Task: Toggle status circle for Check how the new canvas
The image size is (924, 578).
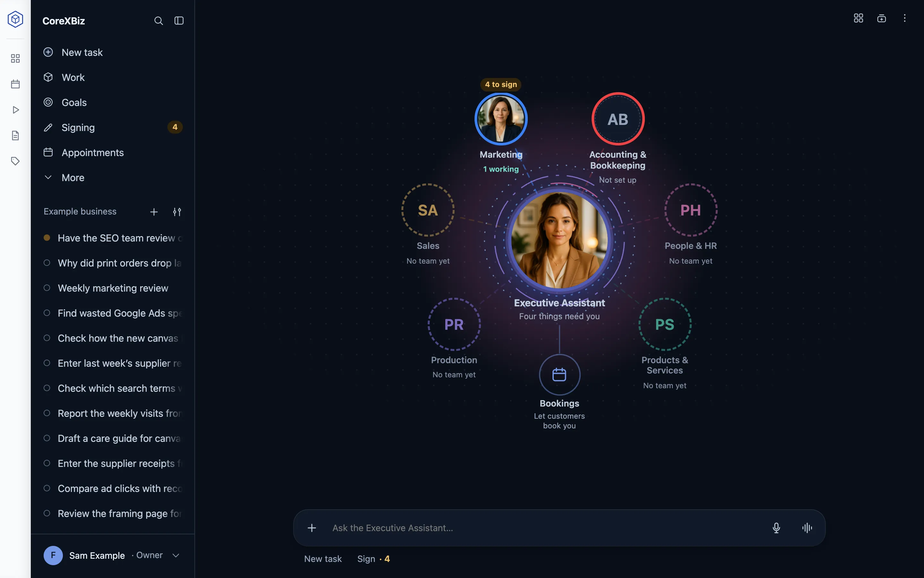Action: tap(47, 338)
